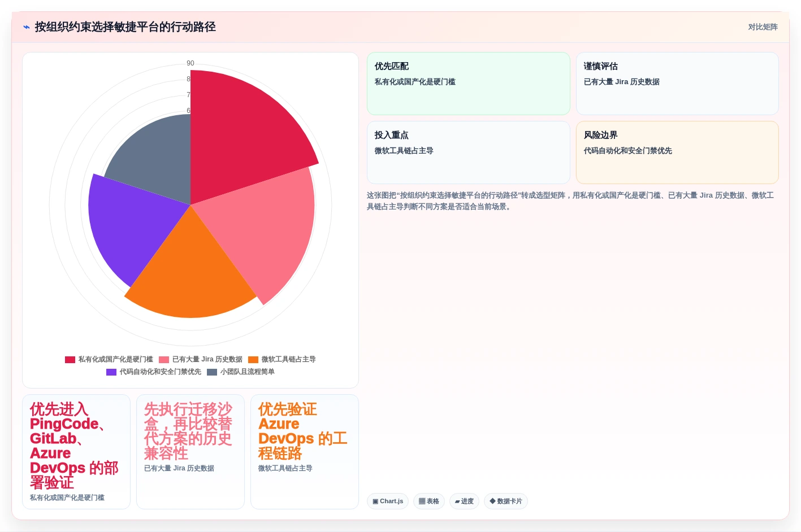Viewport: 801px width, 532px height.
Task: Open the 谨慎评估 card
Action: [x=677, y=84]
